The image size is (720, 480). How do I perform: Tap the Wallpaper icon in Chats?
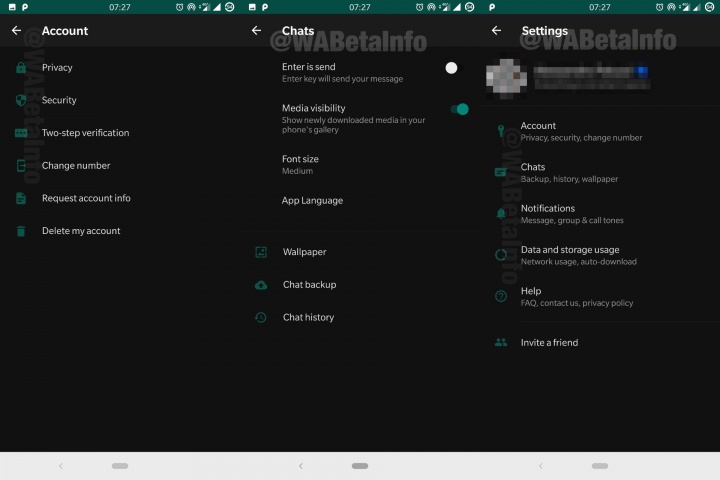[x=261, y=252]
